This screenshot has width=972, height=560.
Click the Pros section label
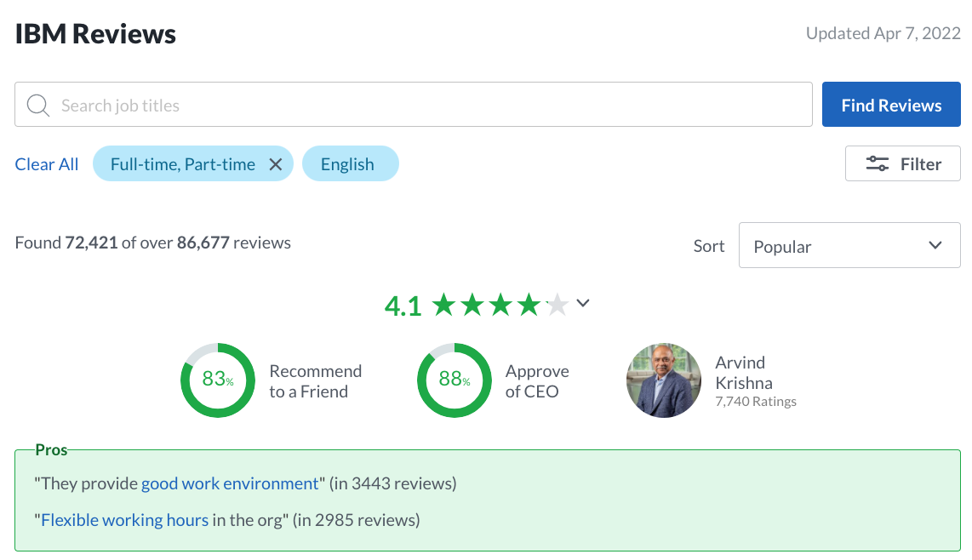[51, 449]
